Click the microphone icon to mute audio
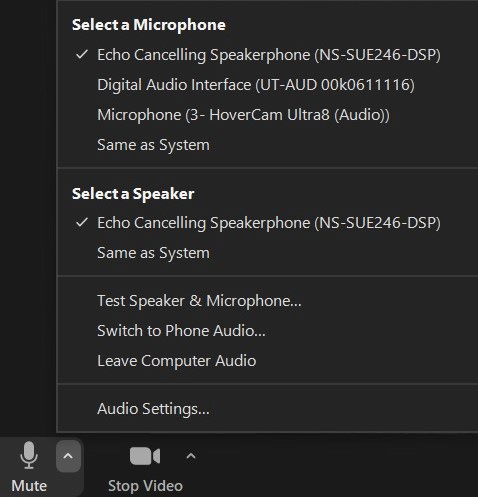 coord(29,455)
